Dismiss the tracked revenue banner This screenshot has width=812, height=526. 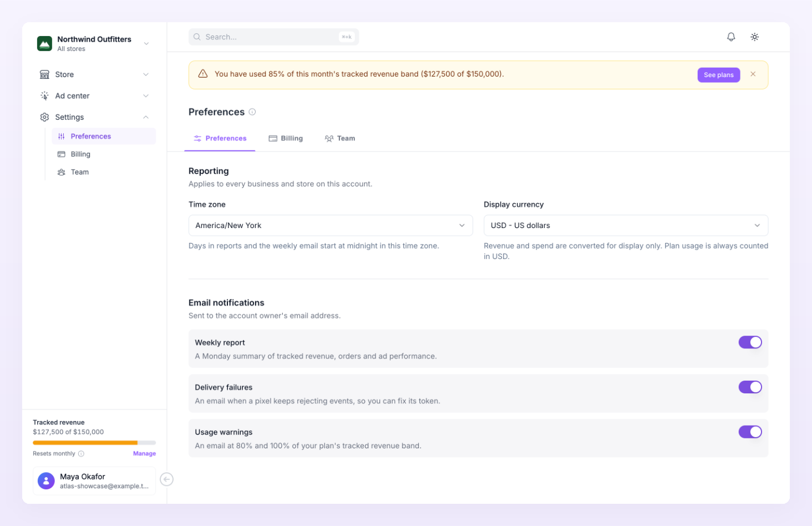(x=753, y=74)
